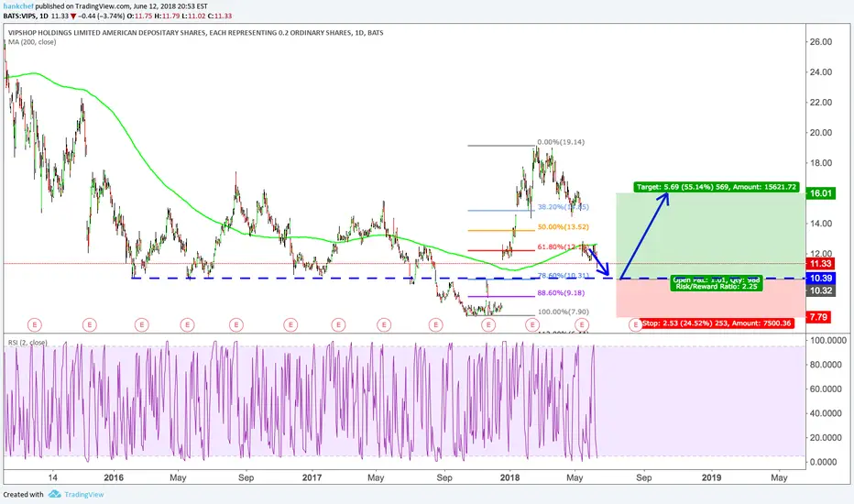Screen dimensions: 854x504
Task: Click the first earnings E marker at far left
Action: click(x=35, y=325)
